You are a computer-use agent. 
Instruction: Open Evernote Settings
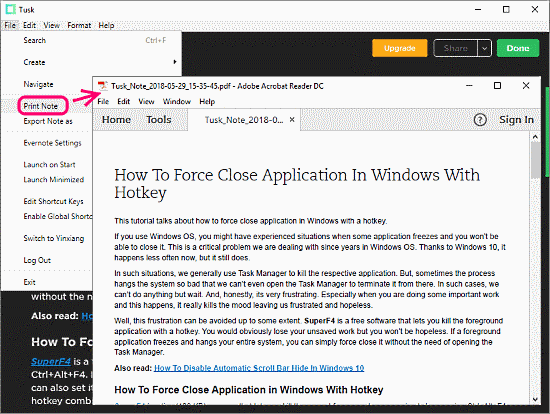coord(52,143)
